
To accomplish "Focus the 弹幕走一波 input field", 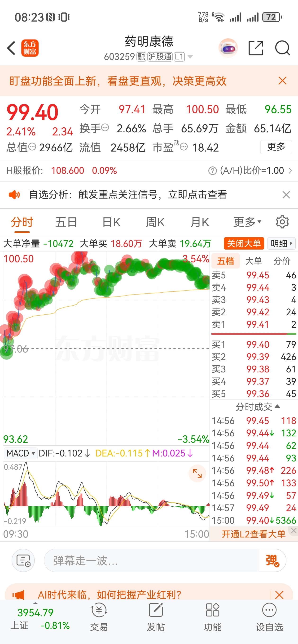I will point(151,561).
